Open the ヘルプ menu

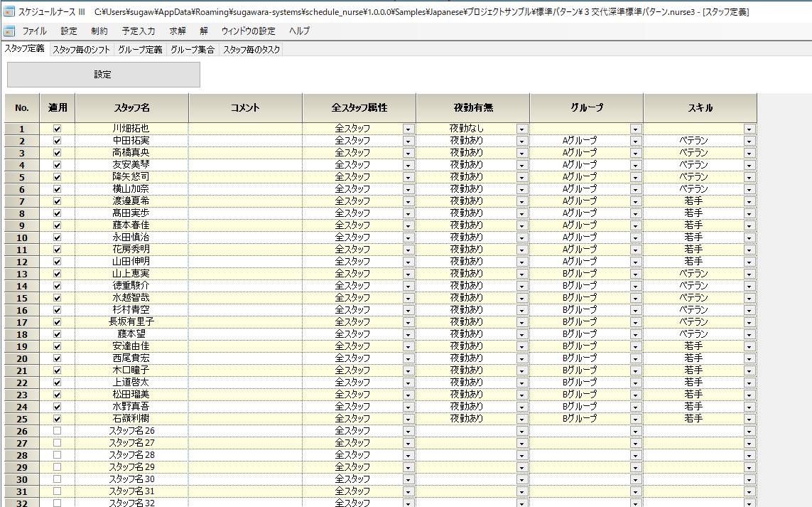click(x=299, y=31)
